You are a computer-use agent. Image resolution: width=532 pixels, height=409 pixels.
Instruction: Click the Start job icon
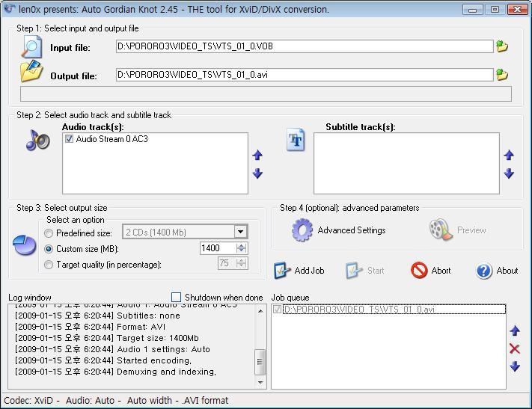tap(354, 270)
